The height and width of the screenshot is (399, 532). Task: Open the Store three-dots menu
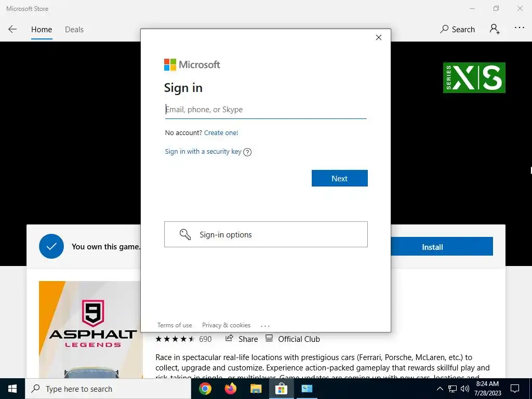pyautogui.click(x=519, y=28)
